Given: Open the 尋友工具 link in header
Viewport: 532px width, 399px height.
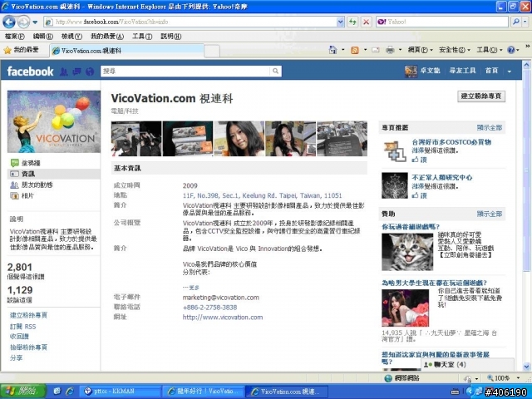Looking at the screenshot, I should click(462, 71).
